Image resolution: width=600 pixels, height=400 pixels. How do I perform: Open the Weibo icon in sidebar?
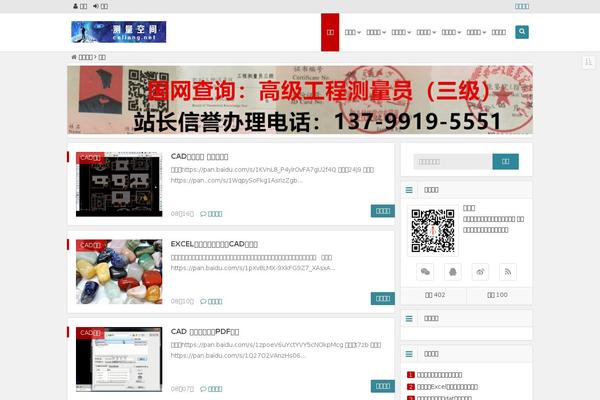(480, 272)
